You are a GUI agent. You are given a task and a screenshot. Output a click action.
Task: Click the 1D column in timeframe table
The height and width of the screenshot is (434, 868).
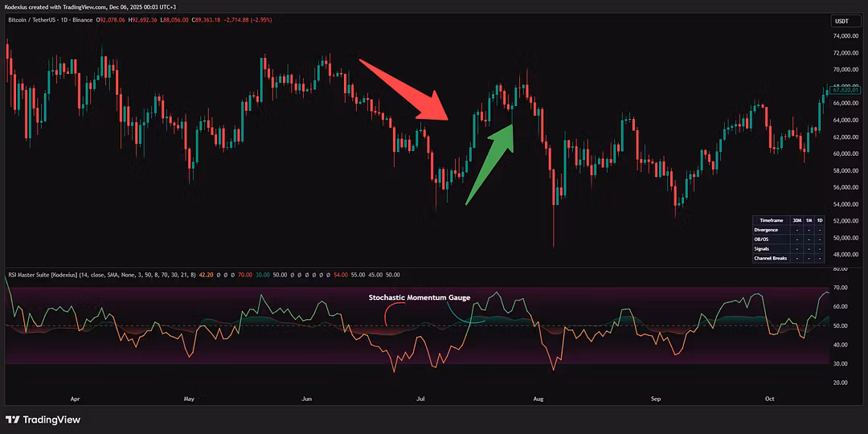point(819,219)
